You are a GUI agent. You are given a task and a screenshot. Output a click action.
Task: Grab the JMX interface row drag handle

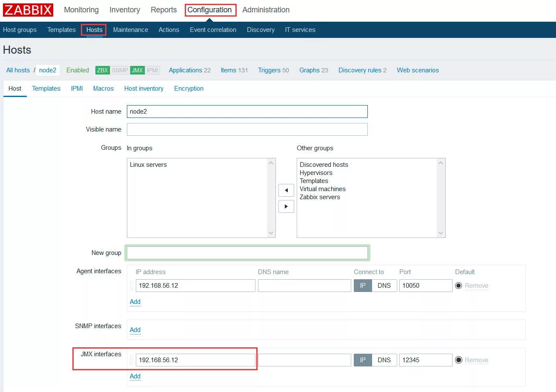(x=131, y=360)
